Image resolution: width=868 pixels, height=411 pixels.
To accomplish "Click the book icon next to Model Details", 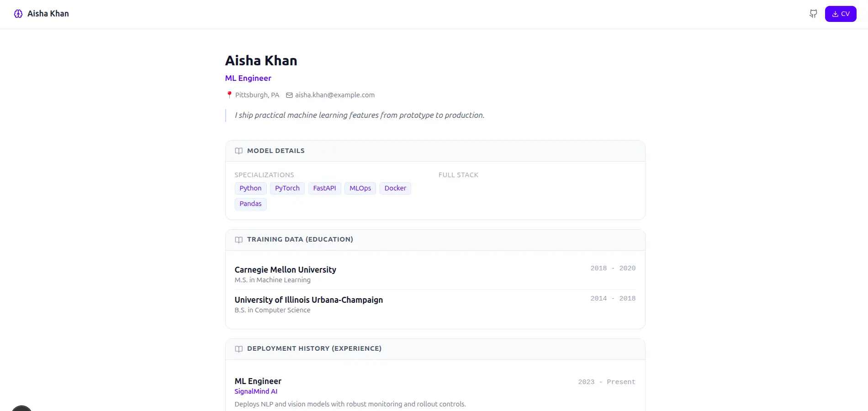I will tap(238, 151).
